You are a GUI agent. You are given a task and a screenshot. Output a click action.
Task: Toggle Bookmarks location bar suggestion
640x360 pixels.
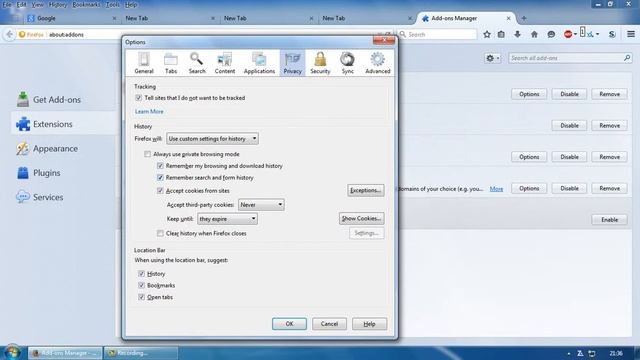[141, 285]
